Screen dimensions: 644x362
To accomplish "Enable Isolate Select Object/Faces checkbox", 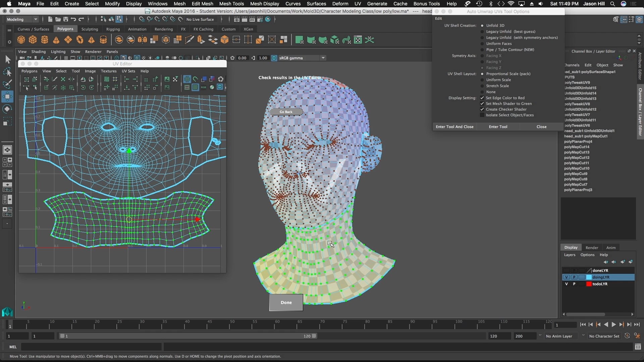I will pos(482,115).
